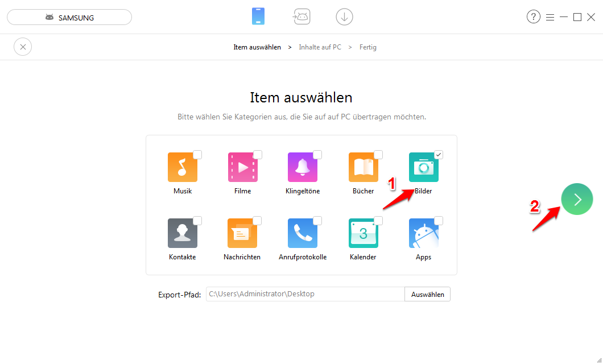Select the Nachrichten icon
Screen dimensions: 603x364
point(242,233)
